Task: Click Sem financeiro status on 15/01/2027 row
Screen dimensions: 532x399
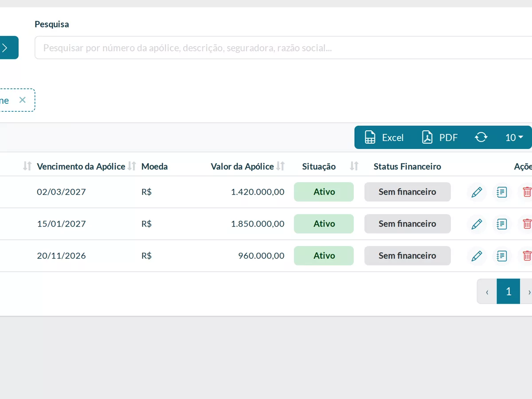Action: pos(407,224)
